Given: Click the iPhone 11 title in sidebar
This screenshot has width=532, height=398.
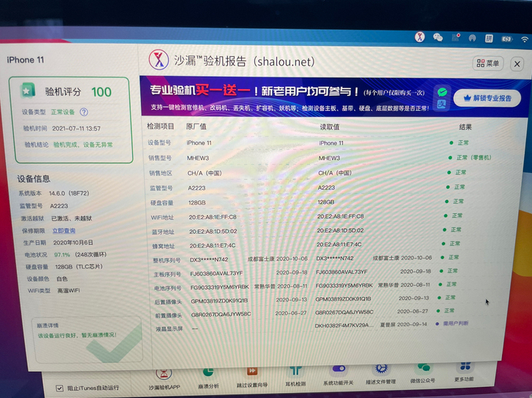Looking at the screenshot, I should 26,60.
